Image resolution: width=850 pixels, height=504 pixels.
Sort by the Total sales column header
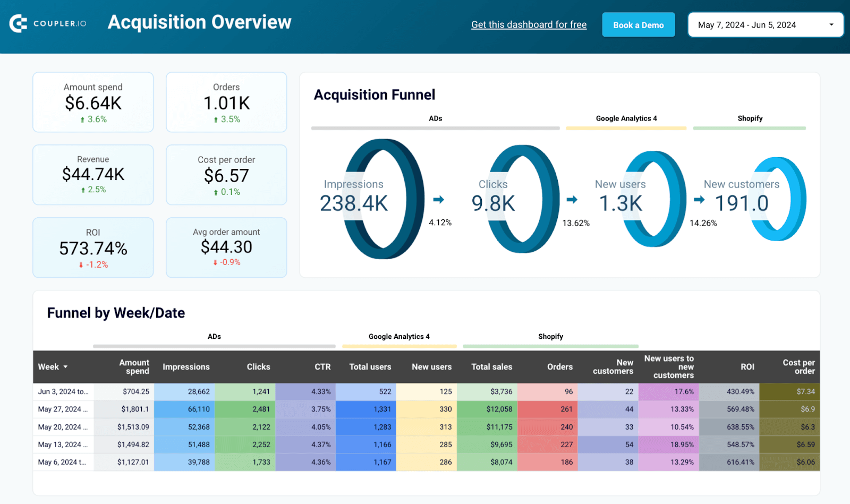click(491, 367)
